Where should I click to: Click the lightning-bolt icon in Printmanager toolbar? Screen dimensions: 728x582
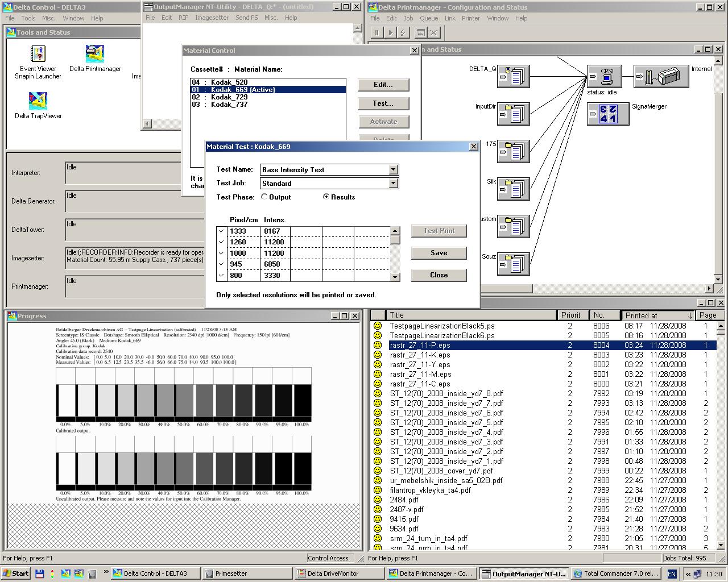coord(403,33)
